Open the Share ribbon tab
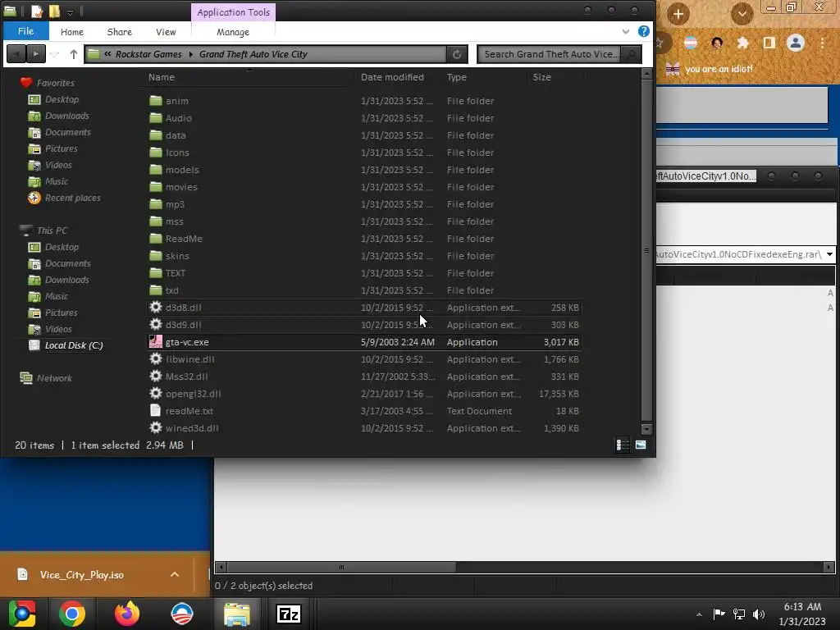840x630 pixels. tap(119, 32)
